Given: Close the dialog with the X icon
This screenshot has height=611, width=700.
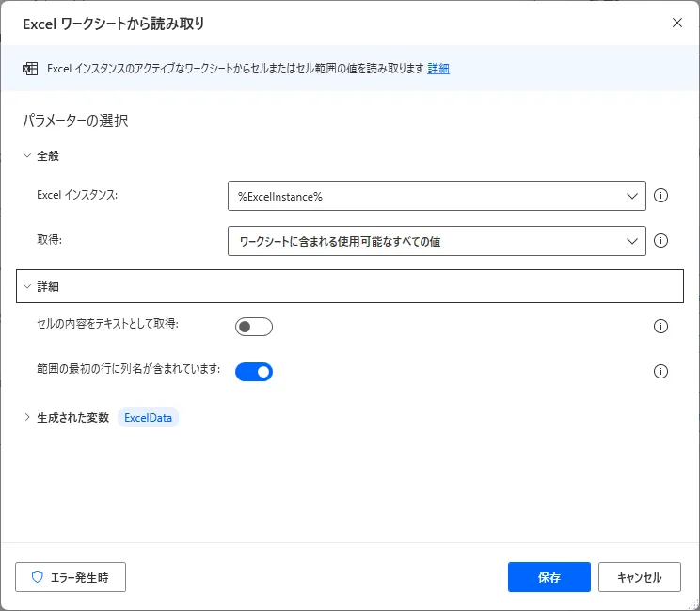Looking at the screenshot, I should pyautogui.click(x=677, y=23).
